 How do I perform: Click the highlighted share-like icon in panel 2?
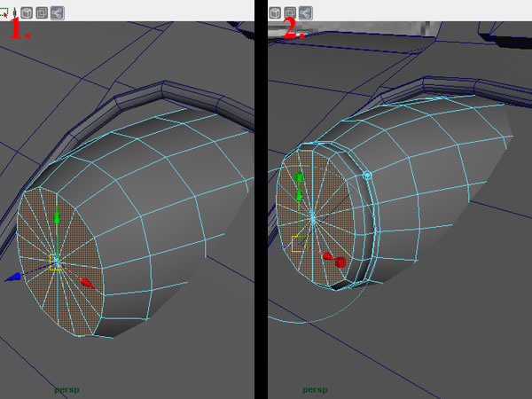click(x=305, y=13)
